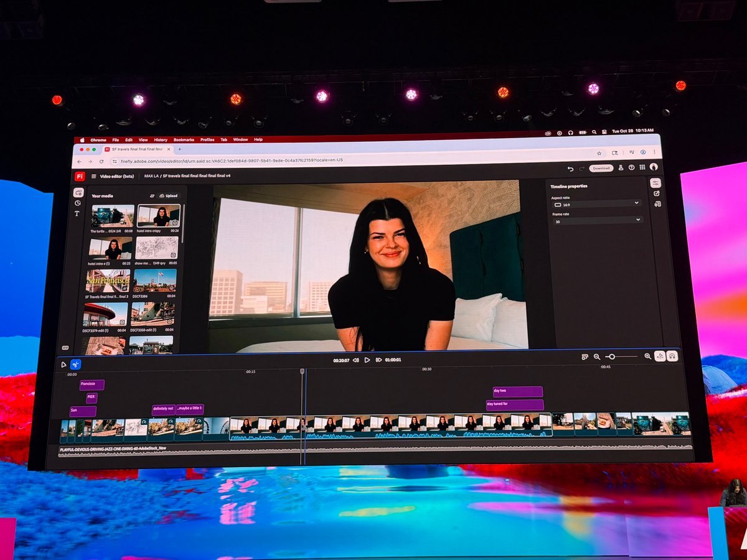Bookmark page with the star icon
The width and height of the screenshot is (747, 560).
pos(599,153)
